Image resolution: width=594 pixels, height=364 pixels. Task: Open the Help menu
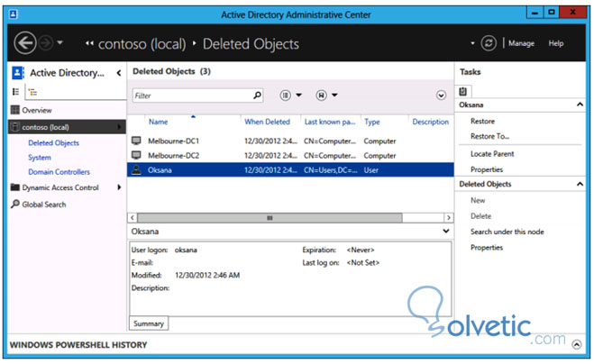[556, 43]
